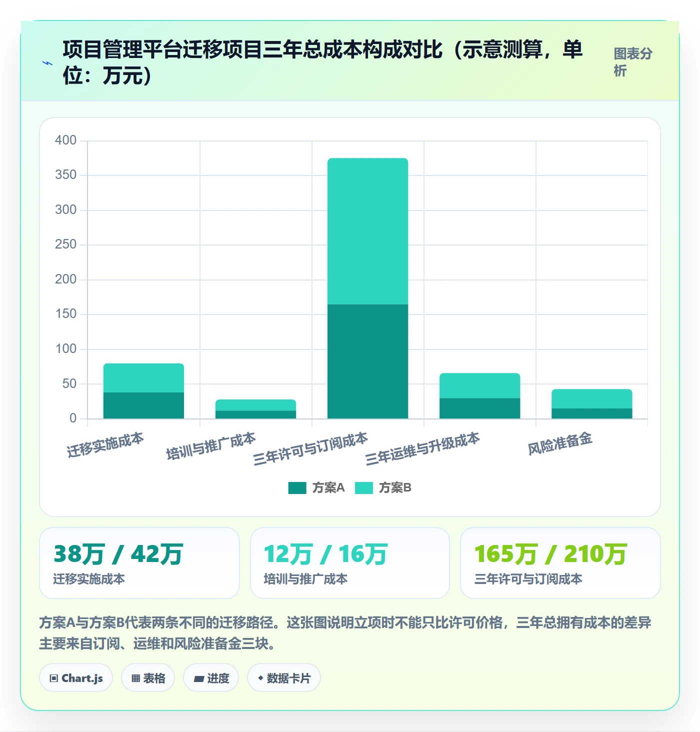
Task: Toggle the 方案A legend color box
Action: [x=297, y=487]
